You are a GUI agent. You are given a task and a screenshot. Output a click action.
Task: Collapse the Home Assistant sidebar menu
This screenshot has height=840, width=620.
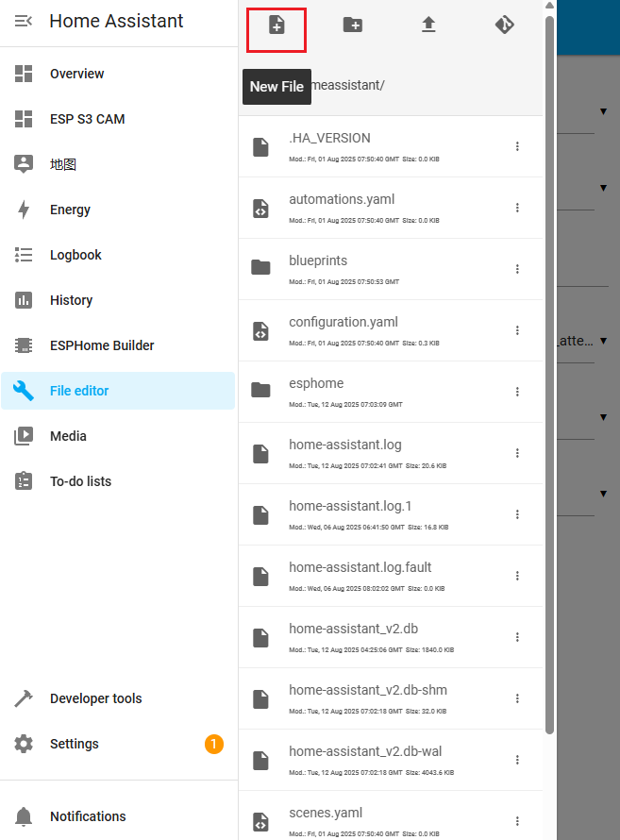[x=23, y=21]
